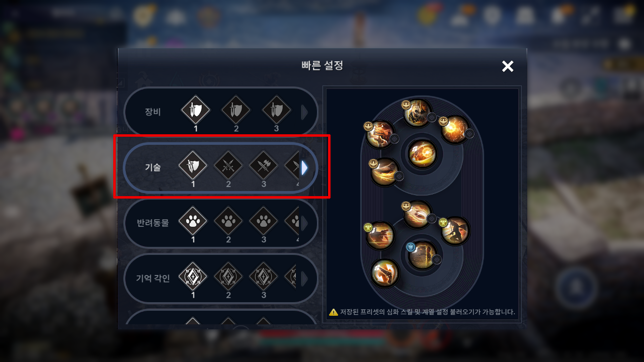Pick memory imprint (기억 각인) preset 3

click(x=264, y=277)
